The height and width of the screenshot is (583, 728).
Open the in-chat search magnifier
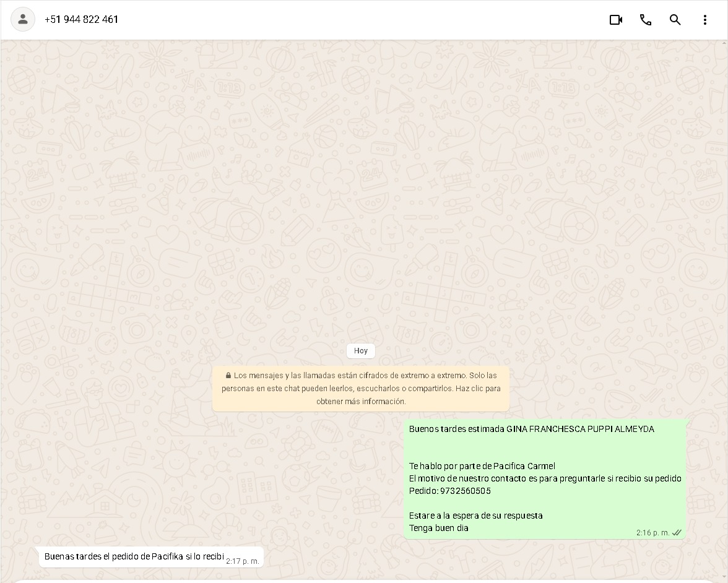click(675, 20)
